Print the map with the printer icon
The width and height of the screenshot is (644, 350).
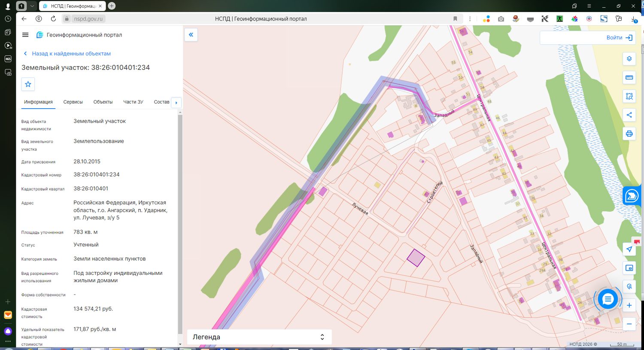(629, 134)
